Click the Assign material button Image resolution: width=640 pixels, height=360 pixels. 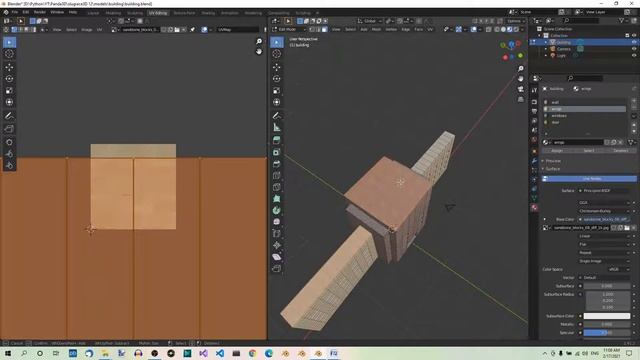557,151
